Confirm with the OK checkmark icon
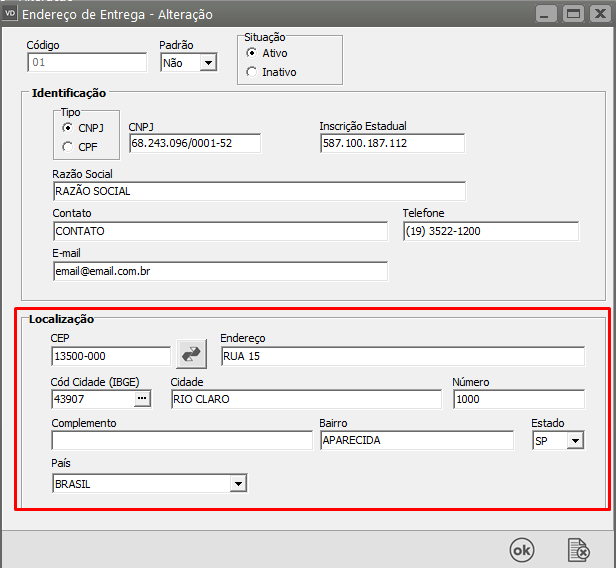The height and width of the screenshot is (568, 616). pyautogui.click(x=521, y=549)
